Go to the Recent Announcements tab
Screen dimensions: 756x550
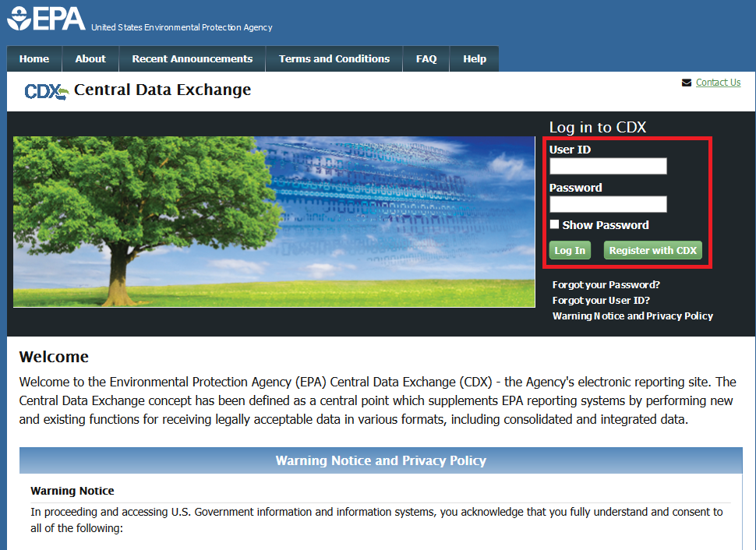[193, 58]
